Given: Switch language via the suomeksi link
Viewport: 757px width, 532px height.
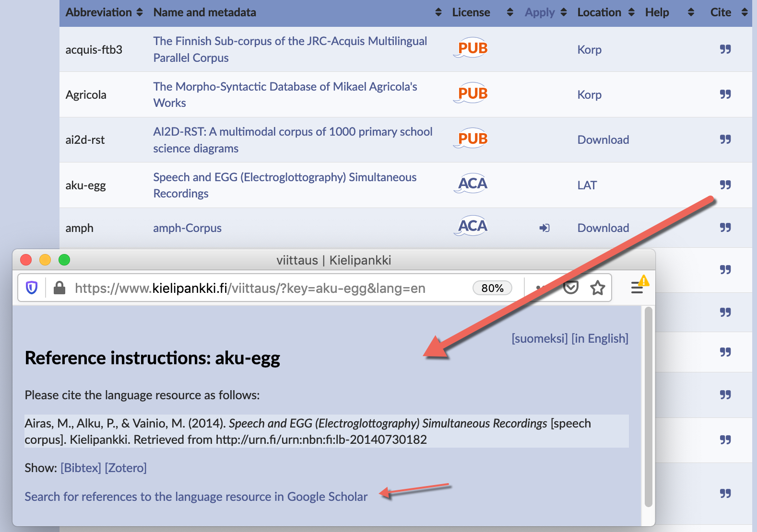Looking at the screenshot, I should (x=539, y=338).
